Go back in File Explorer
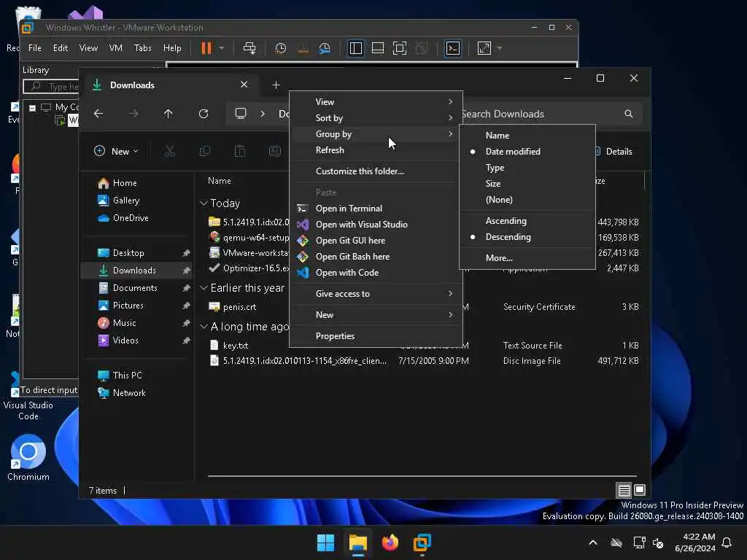747x560 pixels. [x=98, y=114]
